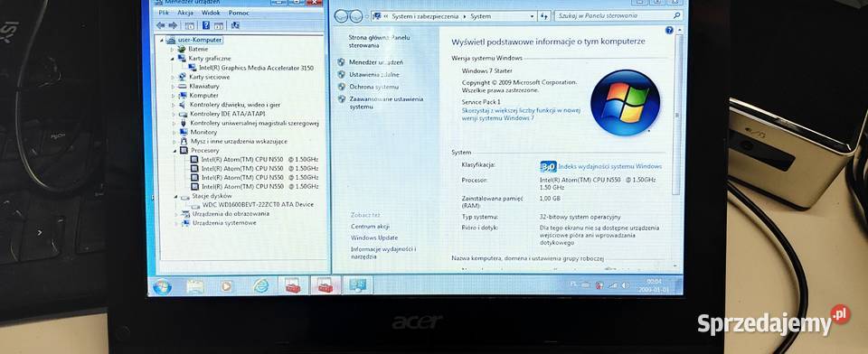Open Informacje wydajności i narzędzia link
The height and width of the screenshot is (354, 868).
[x=383, y=253]
